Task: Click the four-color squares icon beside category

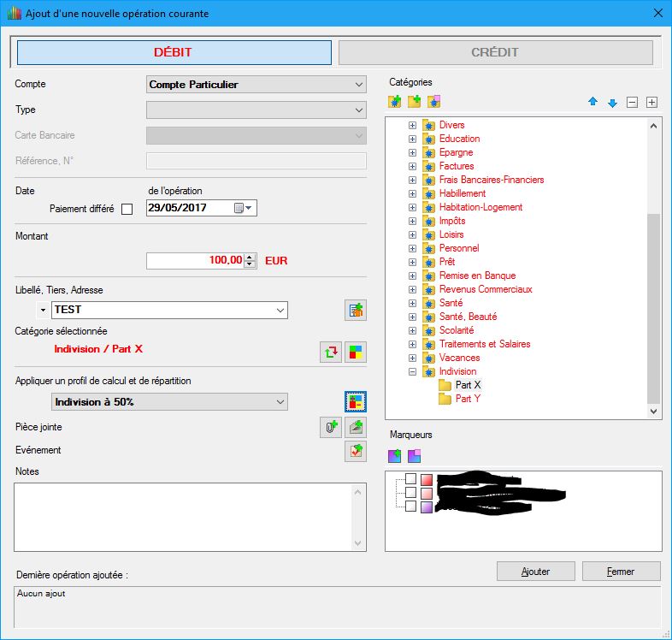Action: (x=356, y=351)
